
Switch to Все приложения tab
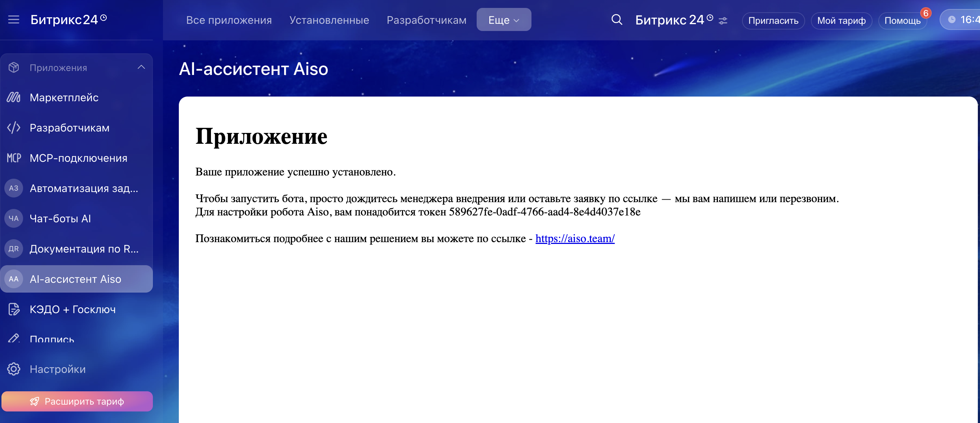229,20
